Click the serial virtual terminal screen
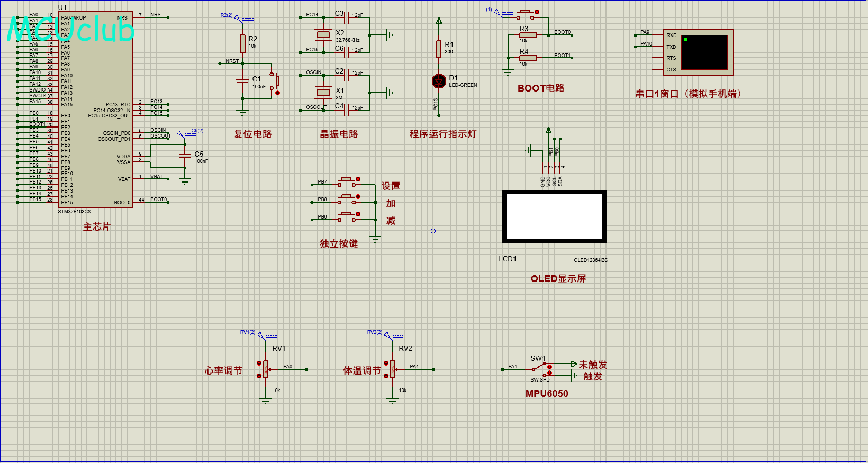Image resolution: width=868 pixels, height=463 pixels. tap(704, 52)
